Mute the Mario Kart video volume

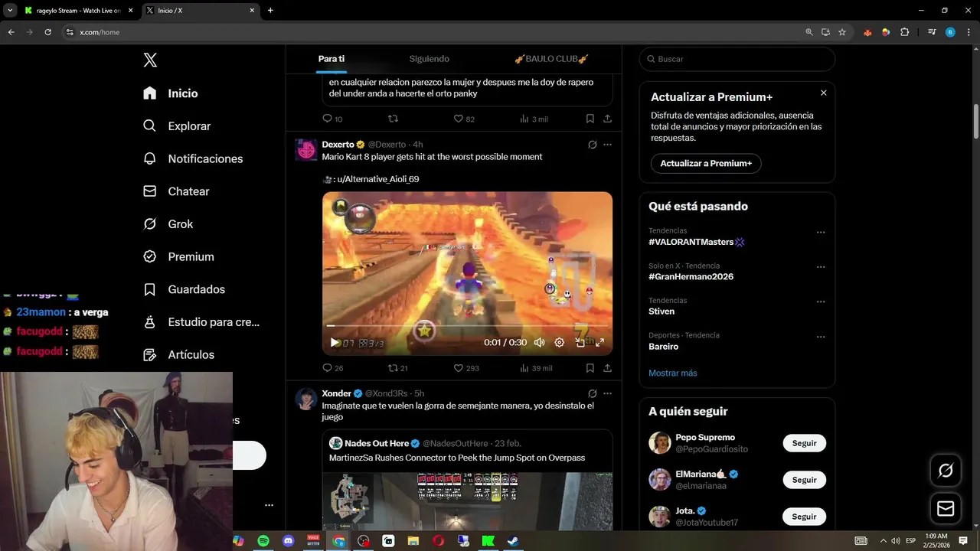tap(539, 343)
